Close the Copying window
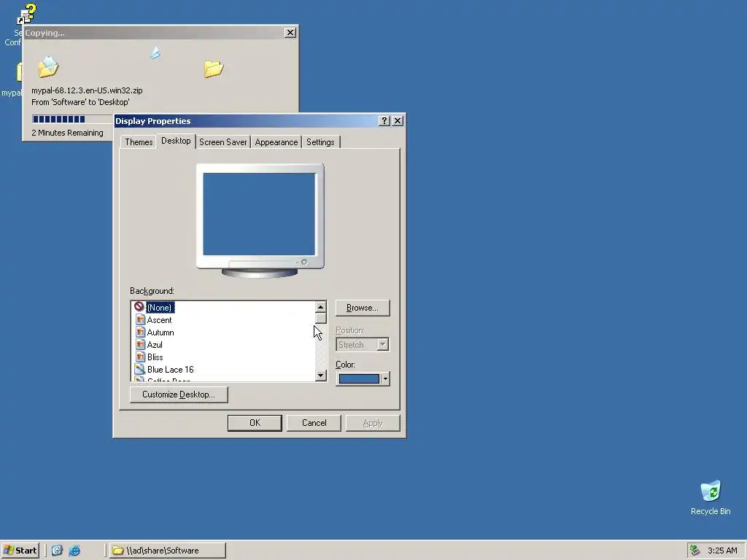Image resolution: width=747 pixels, height=560 pixels. tap(290, 32)
